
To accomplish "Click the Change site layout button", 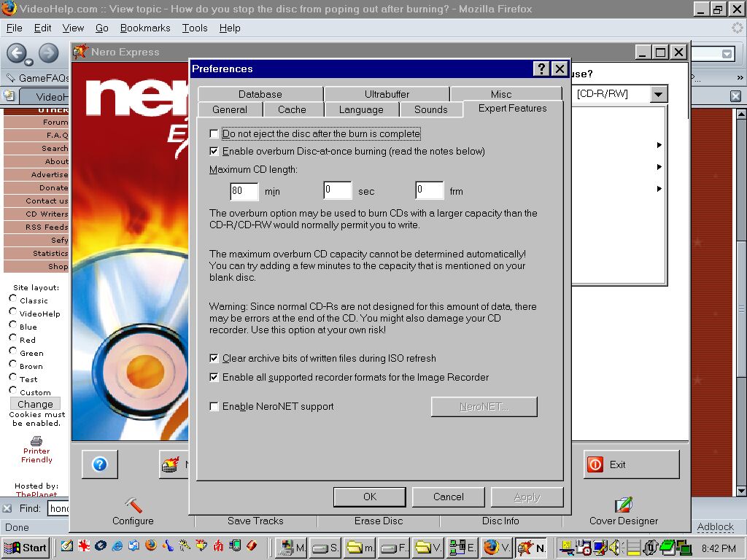I will tap(35, 404).
